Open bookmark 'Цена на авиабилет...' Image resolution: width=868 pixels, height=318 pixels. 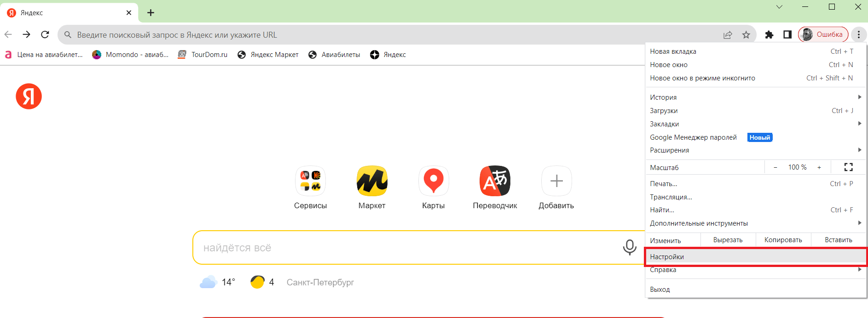pyautogui.click(x=44, y=55)
